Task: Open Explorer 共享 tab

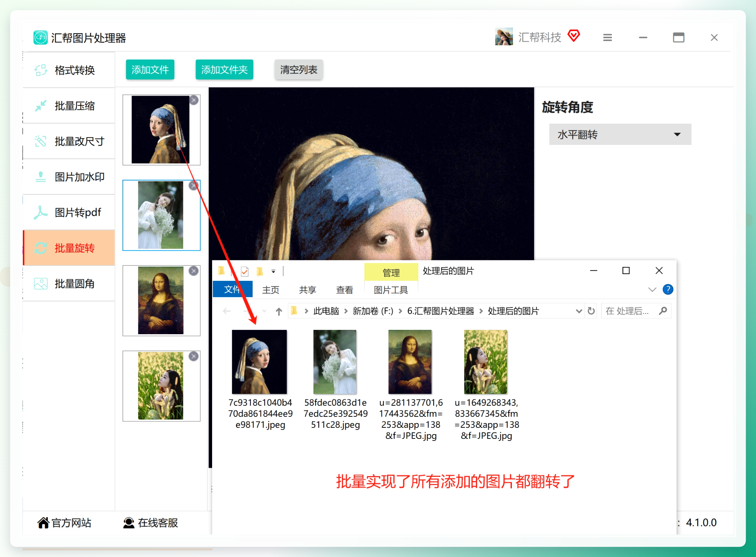Action: pyautogui.click(x=308, y=290)
